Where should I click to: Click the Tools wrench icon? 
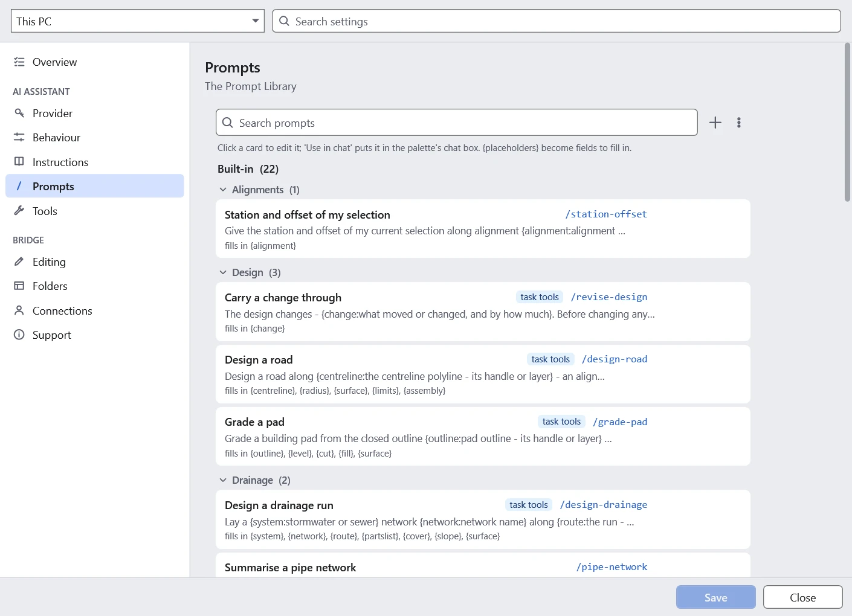click(x=19, y=211)
